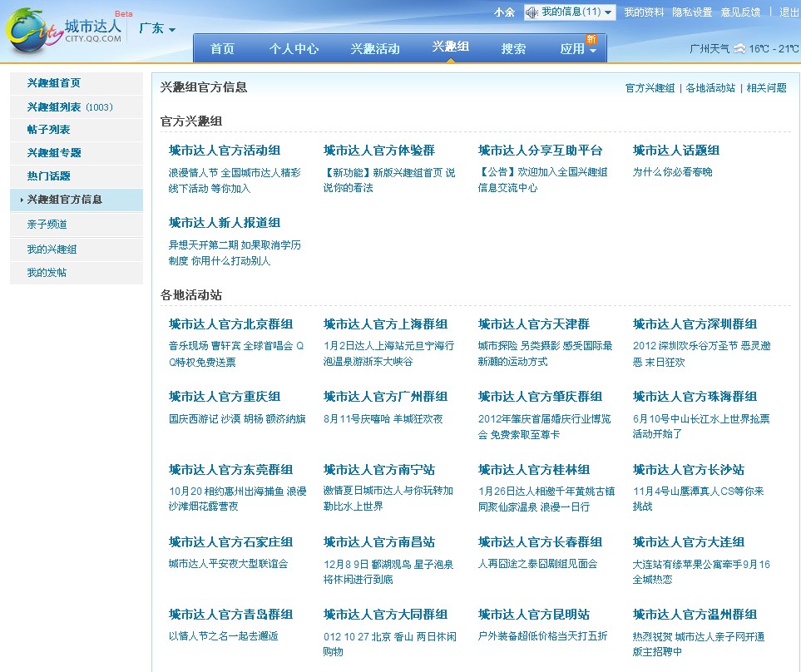
Task: Open 城市达人官方北京群组 group
Action: pyautogui.click(x=230, y=324)
